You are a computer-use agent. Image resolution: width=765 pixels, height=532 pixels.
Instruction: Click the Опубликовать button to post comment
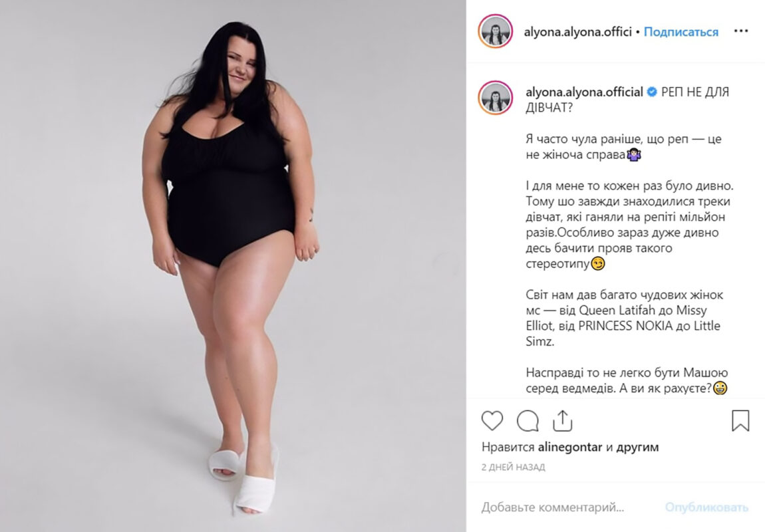(706, 507)
